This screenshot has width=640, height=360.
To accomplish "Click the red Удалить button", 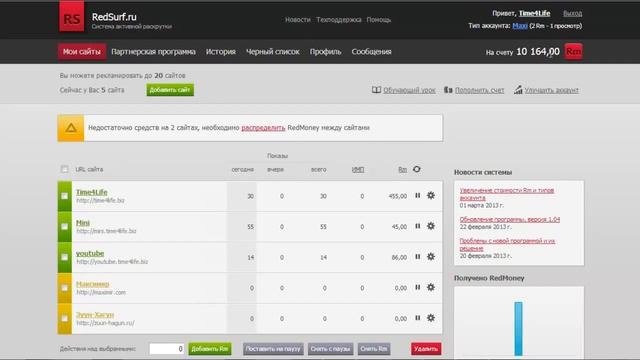I will pyautogui.click(x=426, y=349).
